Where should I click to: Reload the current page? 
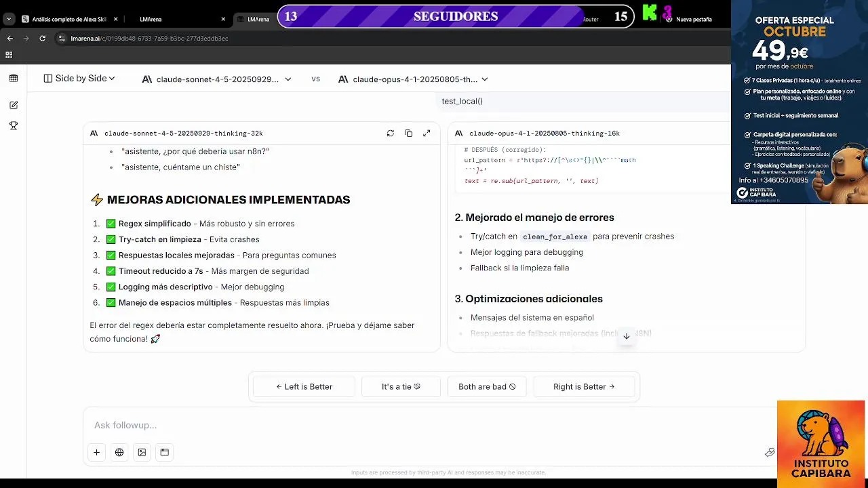click(x=42, y=39)
